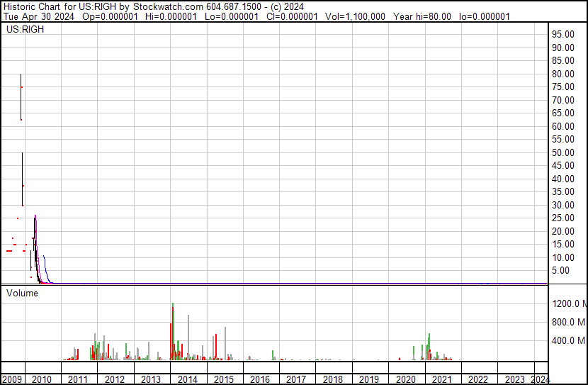Select the 2012 year label on axis
588x385 pixels.
coord(114,379)
